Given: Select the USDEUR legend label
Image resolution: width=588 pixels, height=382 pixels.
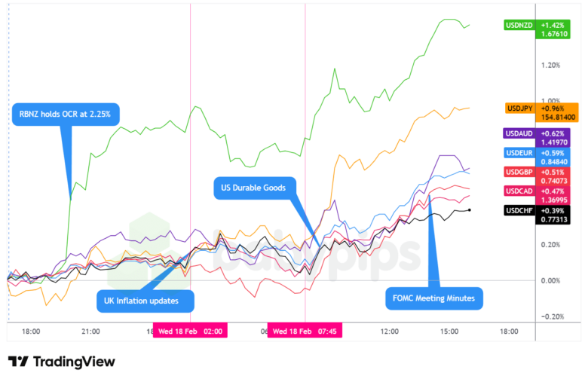Looking at the screenshot, I should 519,153.
